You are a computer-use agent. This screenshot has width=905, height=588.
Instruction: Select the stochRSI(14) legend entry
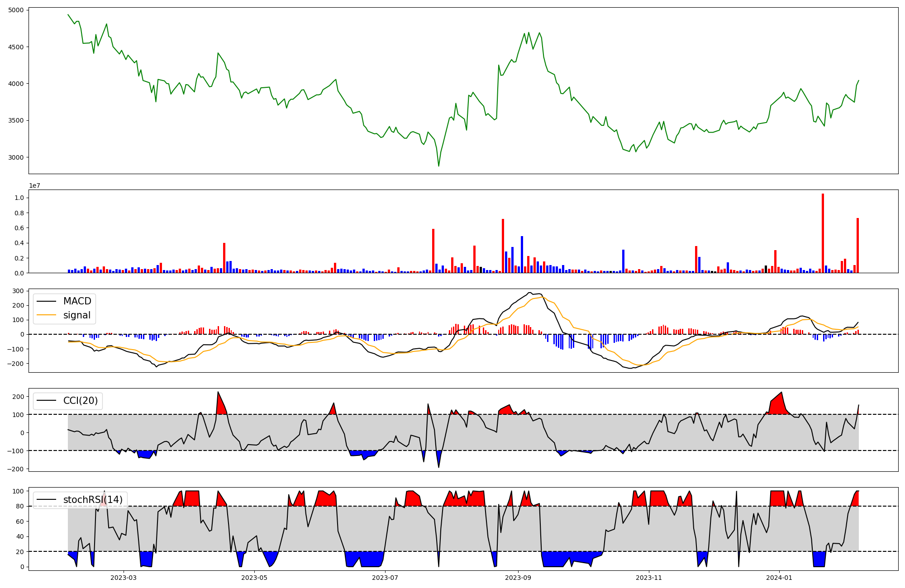93,500
